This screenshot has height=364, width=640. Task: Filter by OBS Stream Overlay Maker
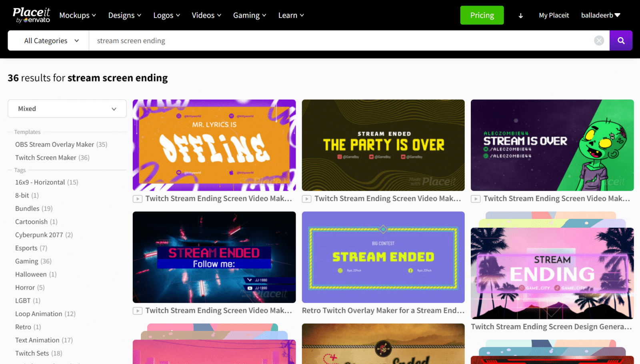[61, 144]
